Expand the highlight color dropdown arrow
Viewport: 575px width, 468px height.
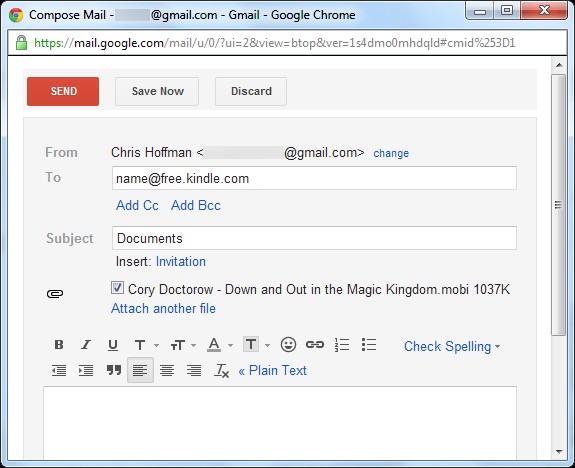(267, 345)
